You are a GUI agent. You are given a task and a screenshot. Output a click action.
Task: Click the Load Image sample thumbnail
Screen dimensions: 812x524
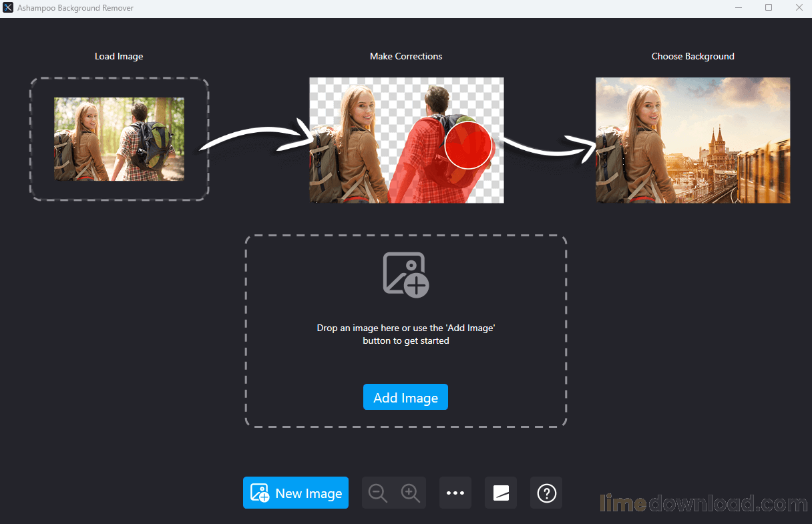click(x=119, y=139)
